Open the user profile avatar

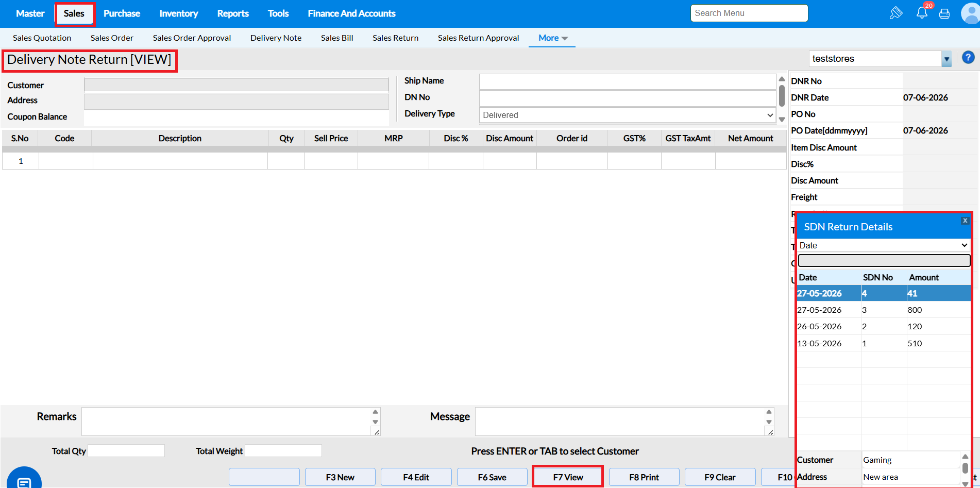pos(971,13)
